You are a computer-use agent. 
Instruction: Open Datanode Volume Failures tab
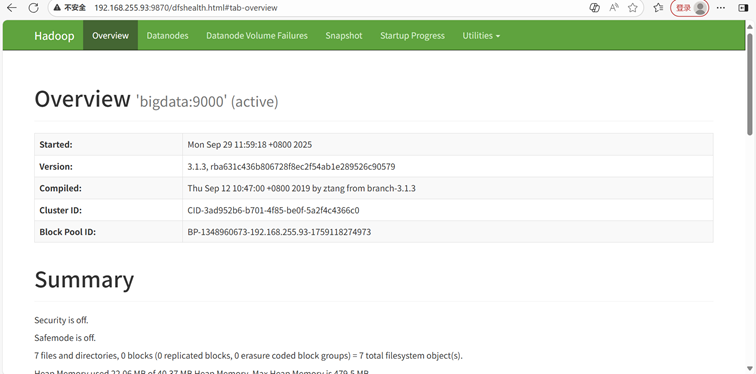[257, 36]
